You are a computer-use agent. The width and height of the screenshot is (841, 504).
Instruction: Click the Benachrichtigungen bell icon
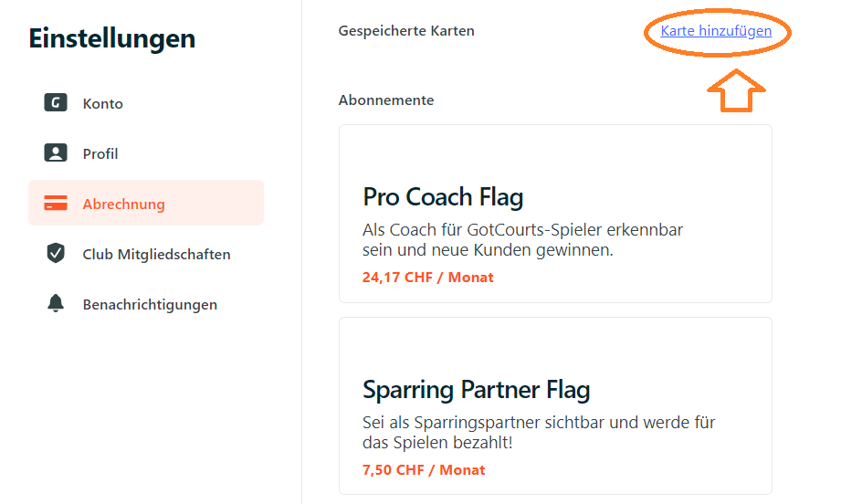pos(56,303)
